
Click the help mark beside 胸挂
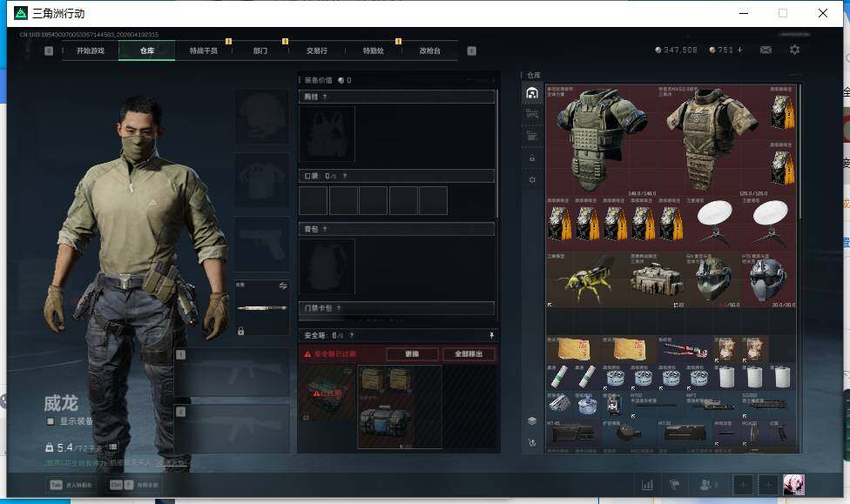click(325, 97)
